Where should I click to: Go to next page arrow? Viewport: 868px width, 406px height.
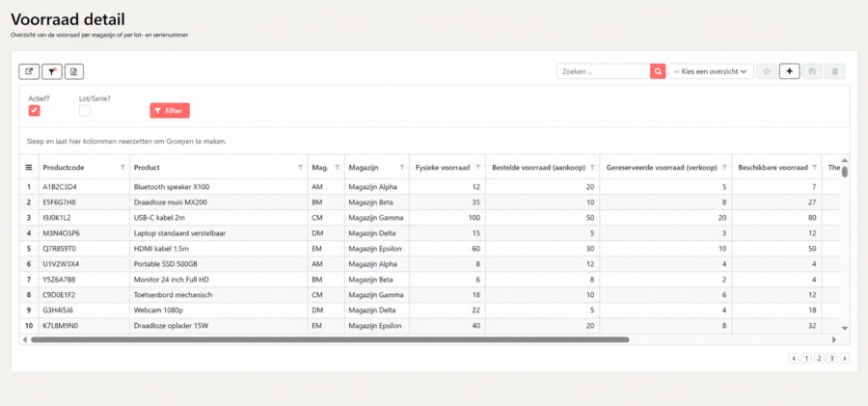(845, 359)
